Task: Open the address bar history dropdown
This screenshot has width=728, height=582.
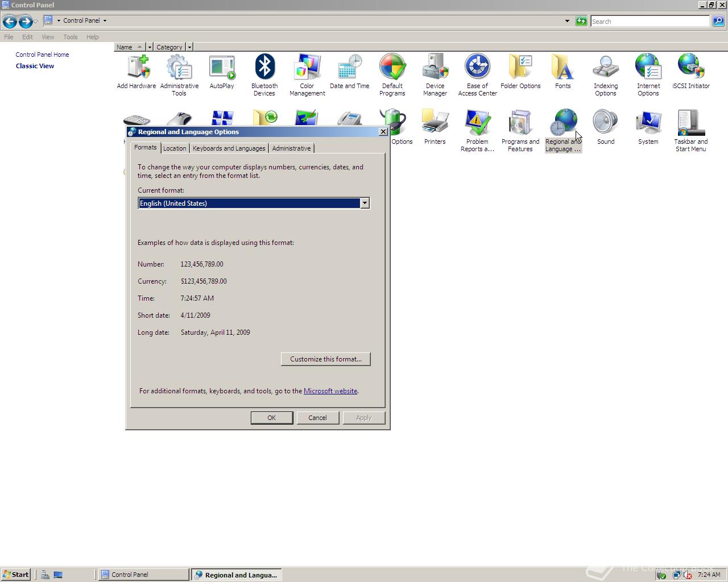Action: (x=567, y=21)
